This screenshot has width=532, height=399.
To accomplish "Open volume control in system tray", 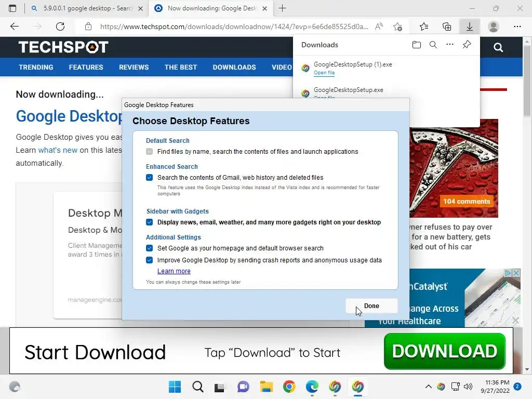I will tap(468, 387).
